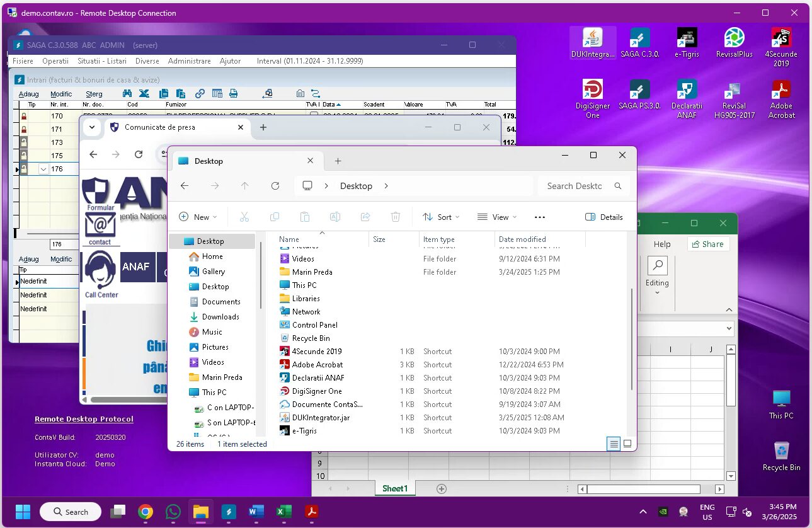812x528 pixels.
Task: Click the binoculars search icon in SAGA toolbar
Action: coord(127,93)
